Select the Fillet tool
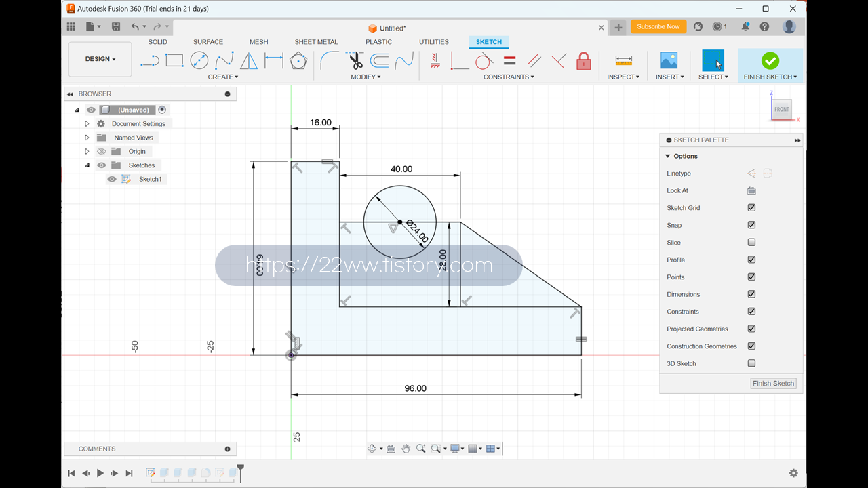The width and height of the screenshot is (868, 488). pos(330,61)
